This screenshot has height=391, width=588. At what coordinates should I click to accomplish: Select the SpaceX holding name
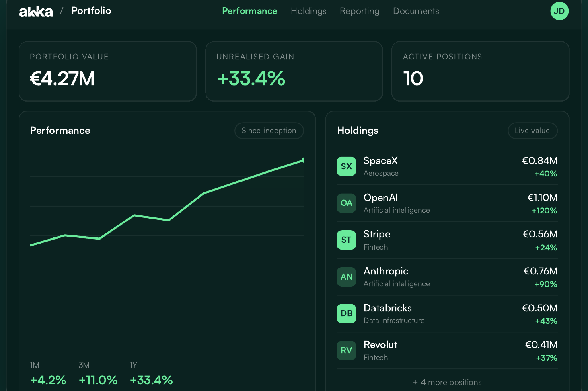tap(380, 161)
